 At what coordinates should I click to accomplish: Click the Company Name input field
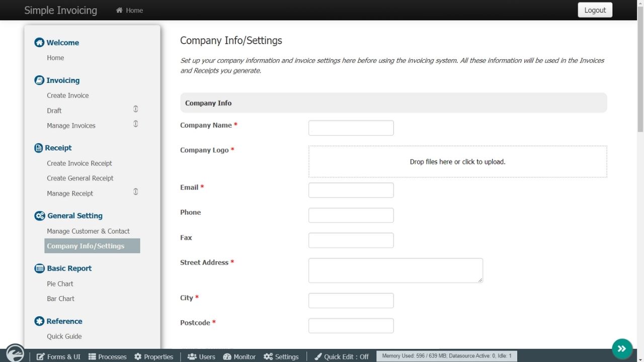tap(351, 128)
